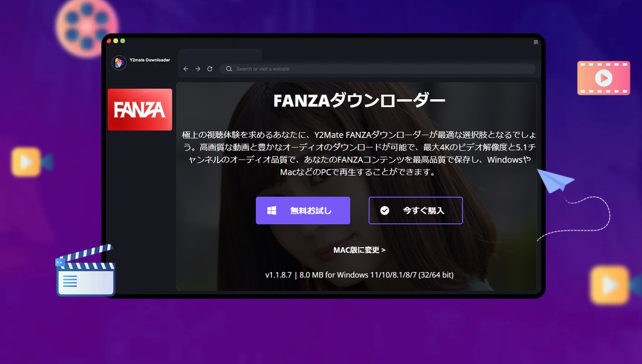642x364 pixels.
Task: Click the Windows logo icon on trial button
Action: point(272,211)
